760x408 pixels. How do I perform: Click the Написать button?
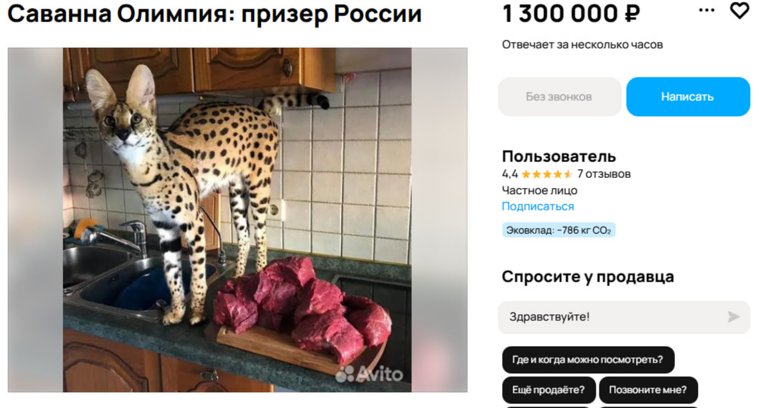coord(688,96)
